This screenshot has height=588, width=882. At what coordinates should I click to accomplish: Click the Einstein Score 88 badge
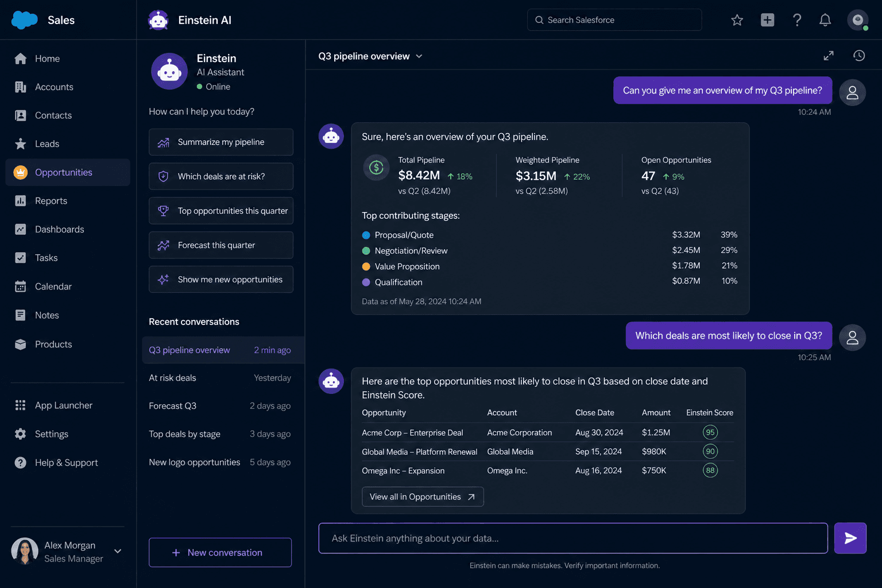pos(710,470)
